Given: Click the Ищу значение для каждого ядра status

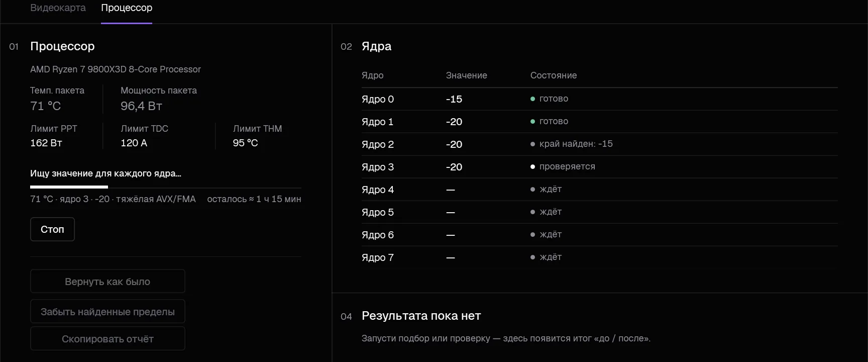Looking at the screenshot, I should [x=105, y=173].
